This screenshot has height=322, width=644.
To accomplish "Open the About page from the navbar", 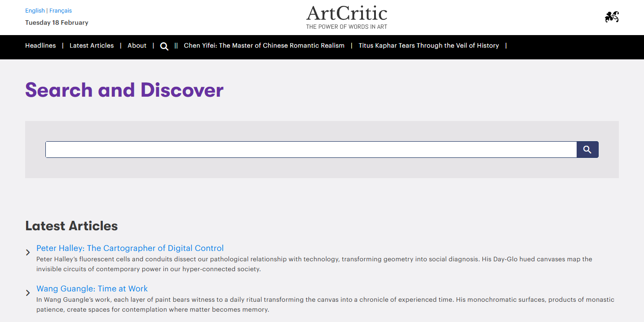I will [x=137, y=45].
